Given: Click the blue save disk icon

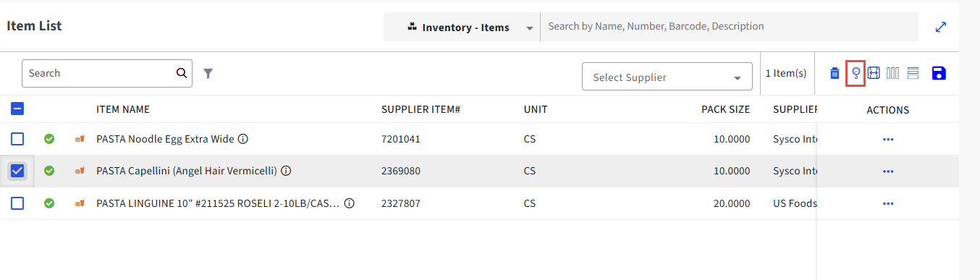Looking at the screenshot, I should [x=939, y=73].
